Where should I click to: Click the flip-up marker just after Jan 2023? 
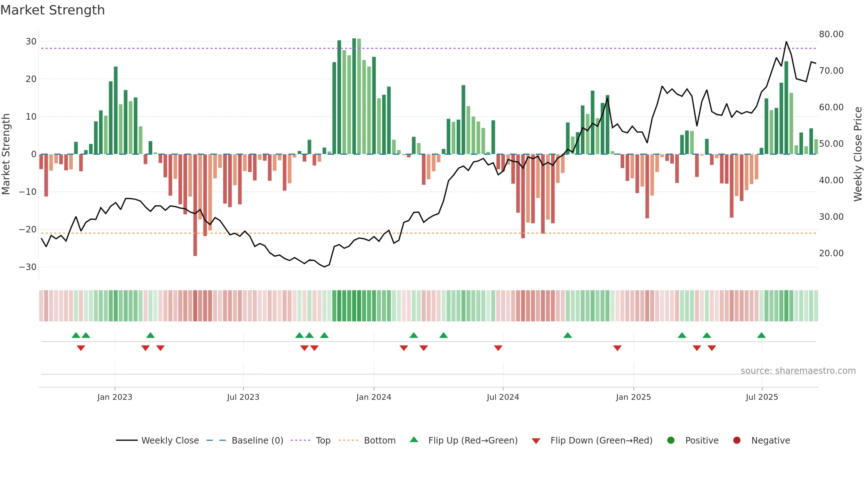[x=150, y=335]
